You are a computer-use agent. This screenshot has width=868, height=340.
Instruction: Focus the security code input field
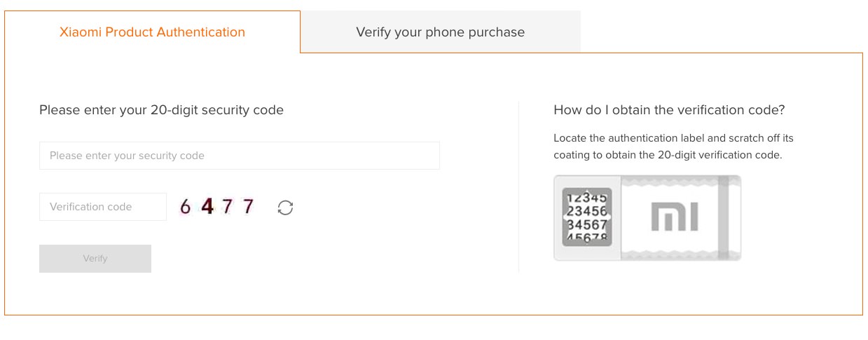pos(239,156)
